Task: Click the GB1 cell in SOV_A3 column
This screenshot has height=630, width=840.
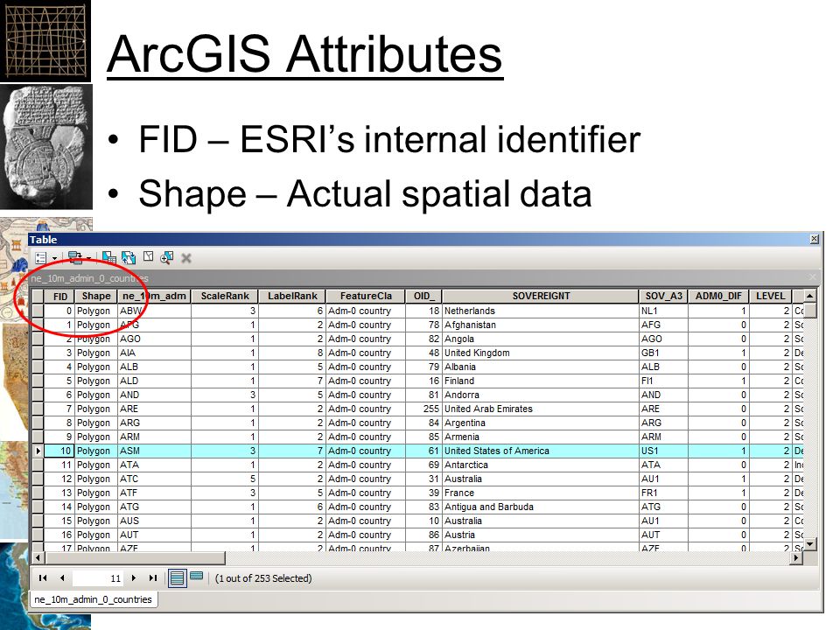Action: click(664, 353)
